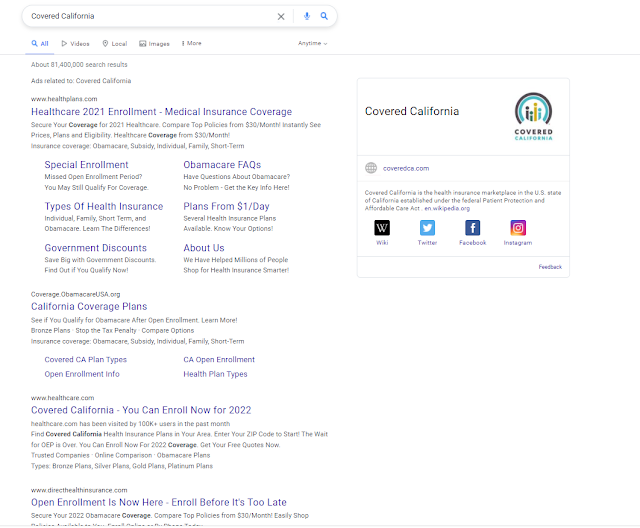640x528 pixels.
Task: Click the www.directhealthinsurance.com ad URL
Action: (79, 490)
